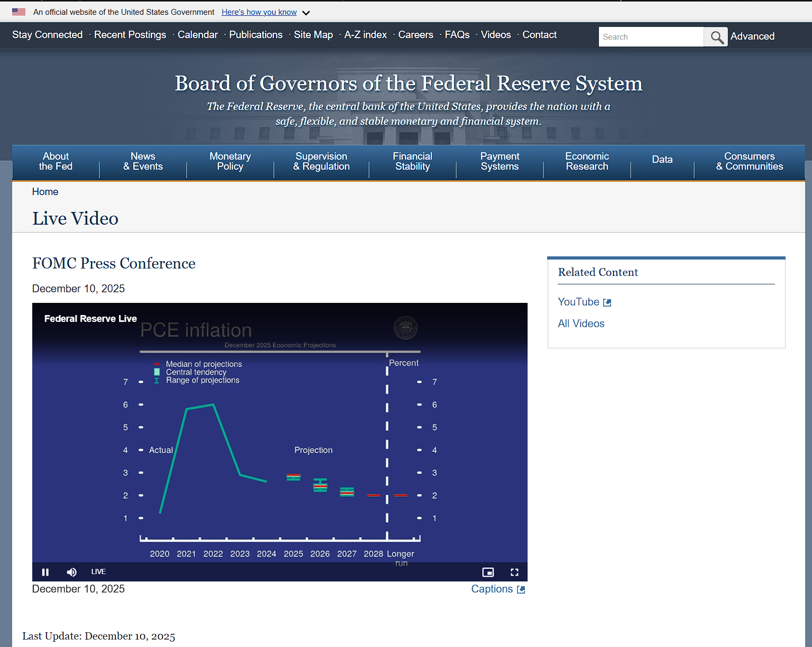The height and width of the screenshot is (647, 812).
Task: Click the Home breadcrumb link
Action: click(45, 192)
